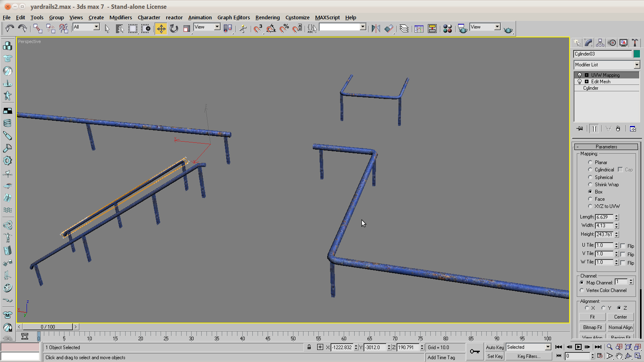Open the Rendering menu

click(x=267, y=17)
